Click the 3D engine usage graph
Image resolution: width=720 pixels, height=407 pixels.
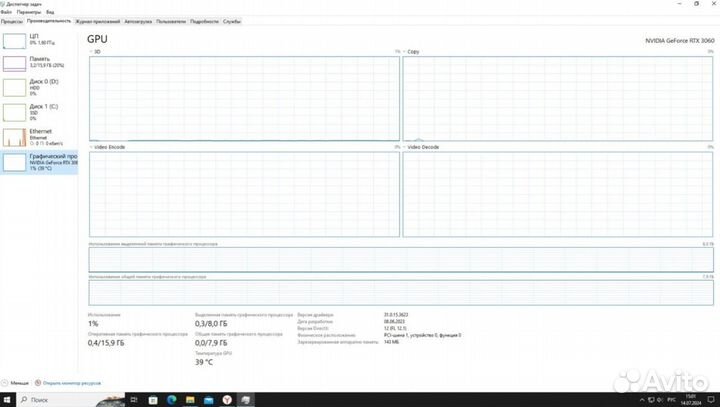click(x=244, y=98)
